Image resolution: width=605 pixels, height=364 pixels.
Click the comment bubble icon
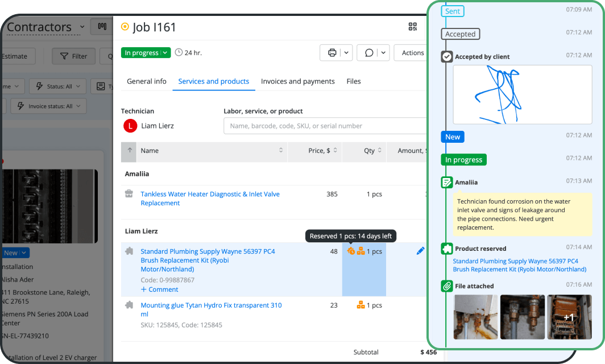tap(369, 53)
